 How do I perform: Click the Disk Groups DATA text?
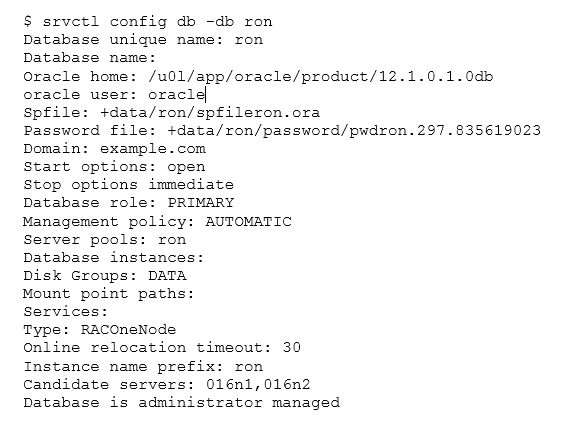[104, 275]
